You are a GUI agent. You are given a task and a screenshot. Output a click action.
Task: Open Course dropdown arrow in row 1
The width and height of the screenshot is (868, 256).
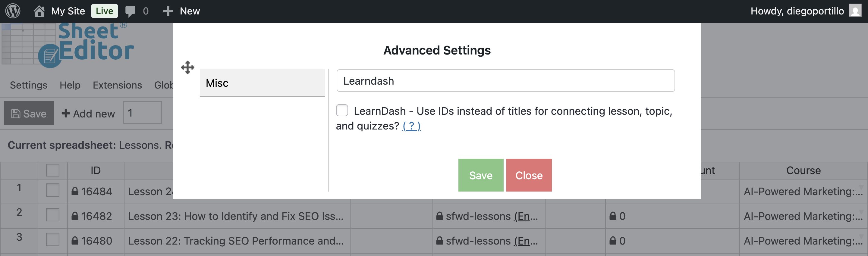pyautogui.click(x=861, y=187)
